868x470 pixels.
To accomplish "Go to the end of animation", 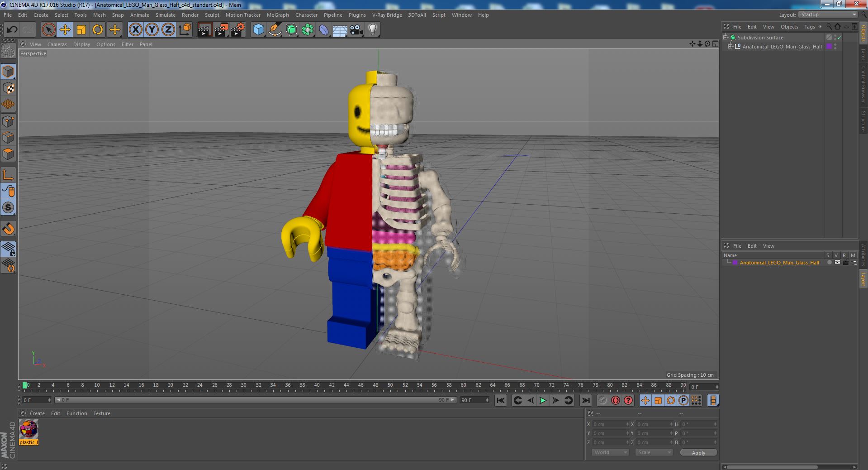I will pyautogui.click(x=585, y=400).
